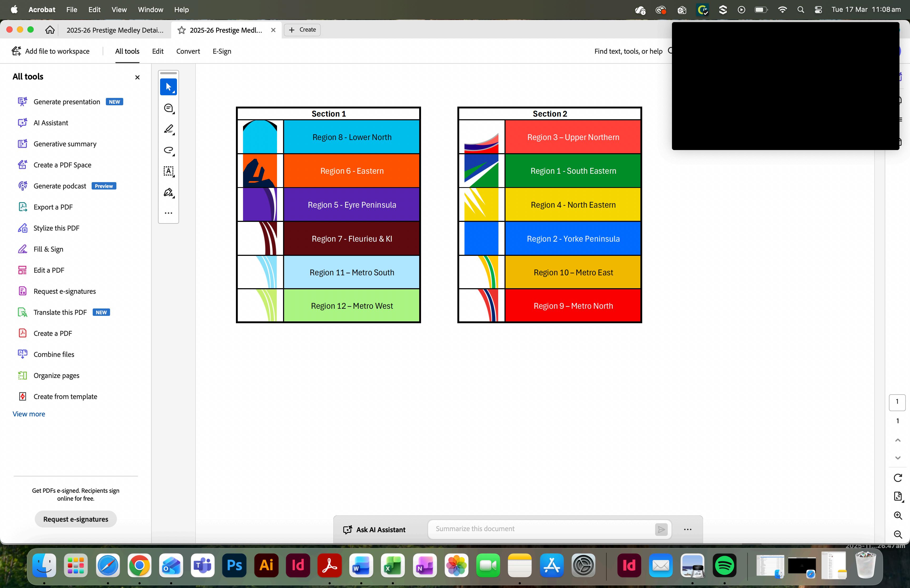910x588 pixels.
Task: Click the View more link
Action: [x=29, y=414]
